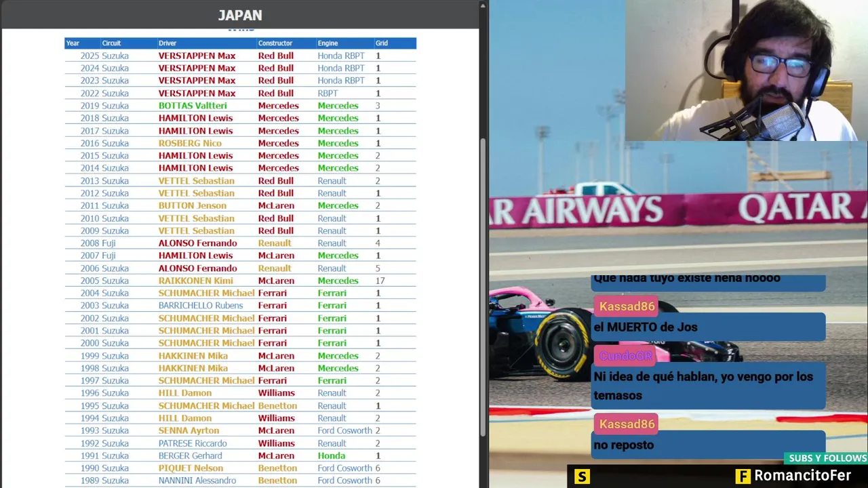Click CundoGR username in chat
Image resolution: width=868 pixels, height=488 pixels.
(625, 356)
